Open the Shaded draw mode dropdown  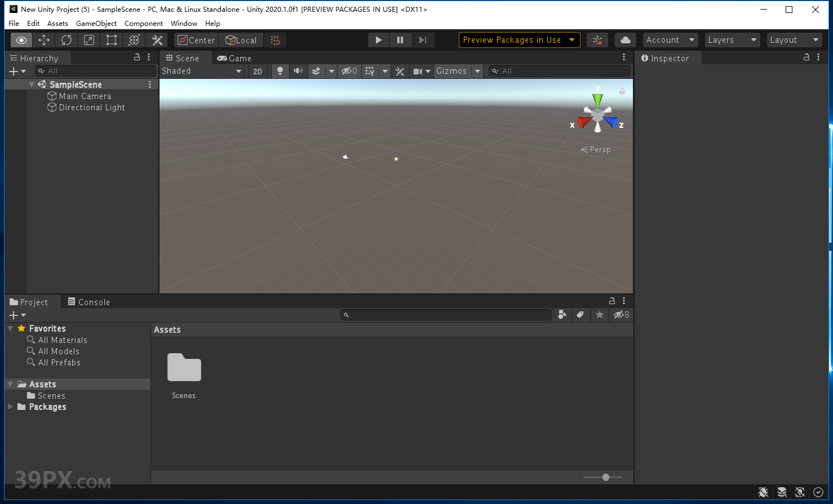[x=202, y=71]
